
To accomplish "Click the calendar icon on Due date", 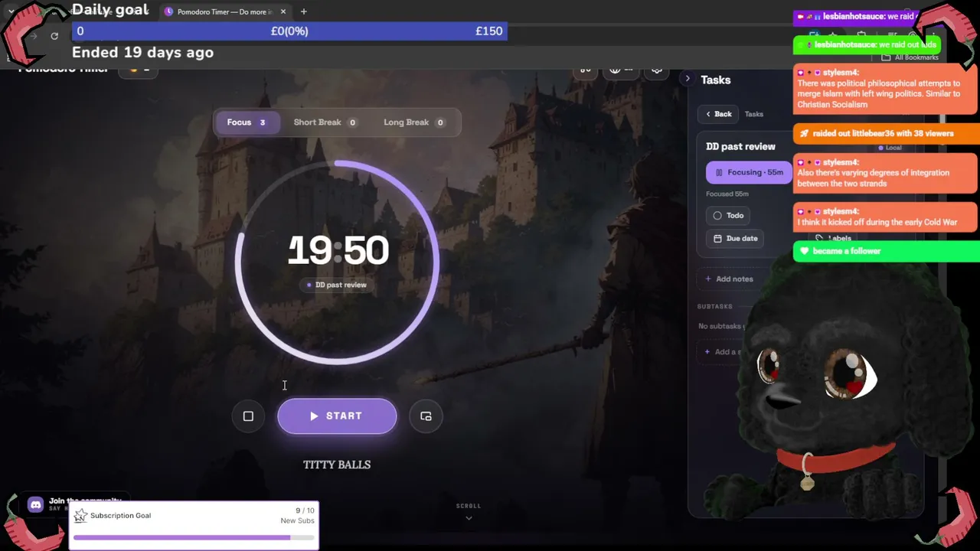I will pos(717,239).
